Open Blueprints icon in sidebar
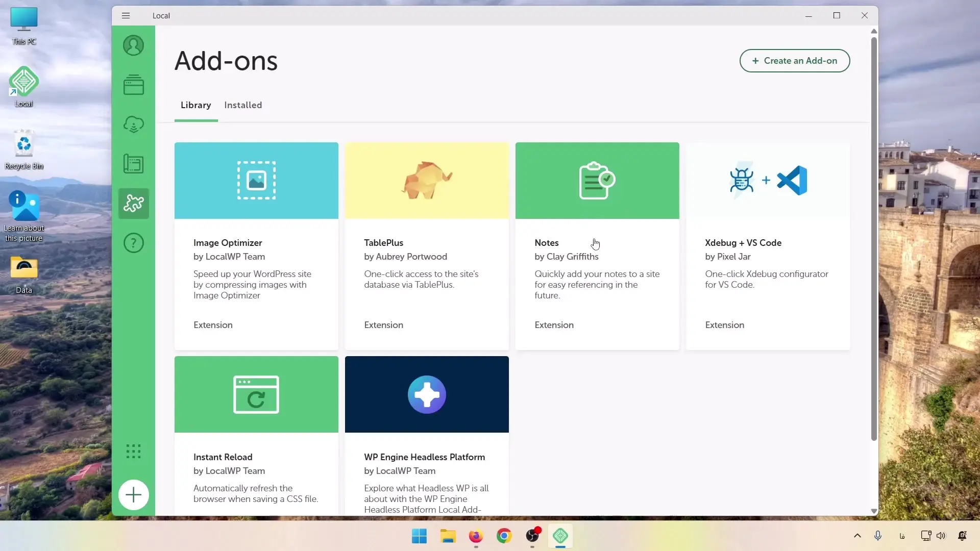This screenshot has width=980, height=551. point(133,164)
